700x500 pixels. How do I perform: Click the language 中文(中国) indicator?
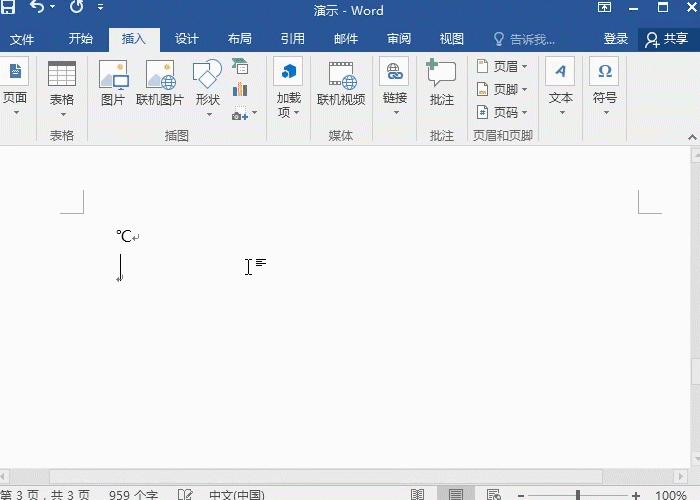(237, 495)
